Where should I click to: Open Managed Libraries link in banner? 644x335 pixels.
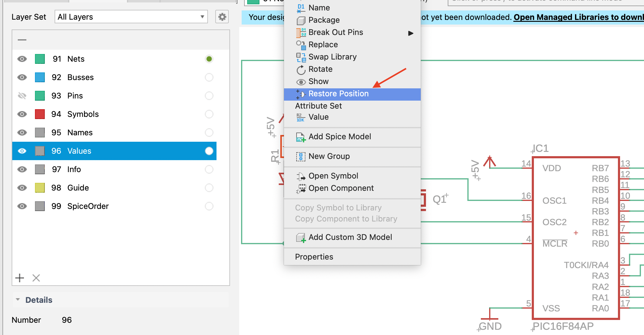(x=579, y=17)
